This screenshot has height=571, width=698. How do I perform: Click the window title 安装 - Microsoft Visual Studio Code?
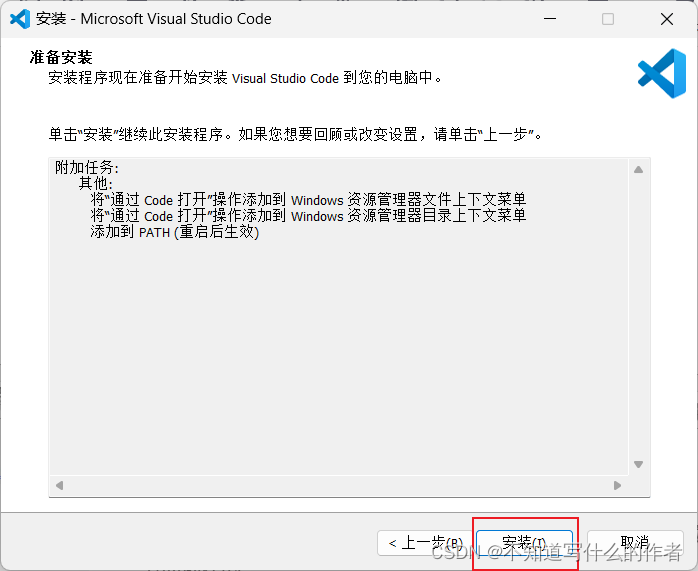[154, 19]
